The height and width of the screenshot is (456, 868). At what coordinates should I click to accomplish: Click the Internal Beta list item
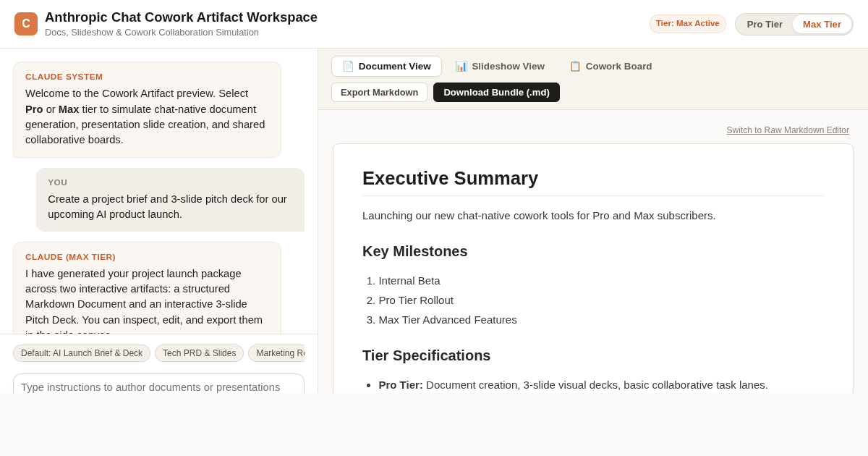click(409, 281)
